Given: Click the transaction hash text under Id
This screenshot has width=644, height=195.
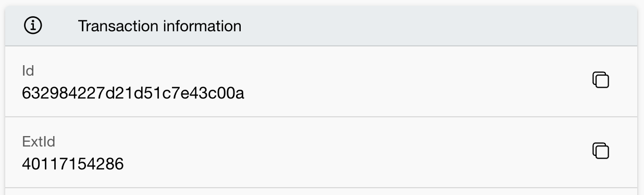Looking at the screenshot, I should pyautogui.click(x=133, y=93).
